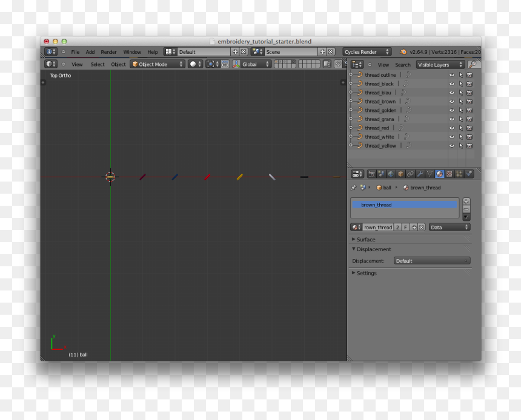Open the Object Constraints chain tab
The image size is (521, 420).
click(410, 174)
